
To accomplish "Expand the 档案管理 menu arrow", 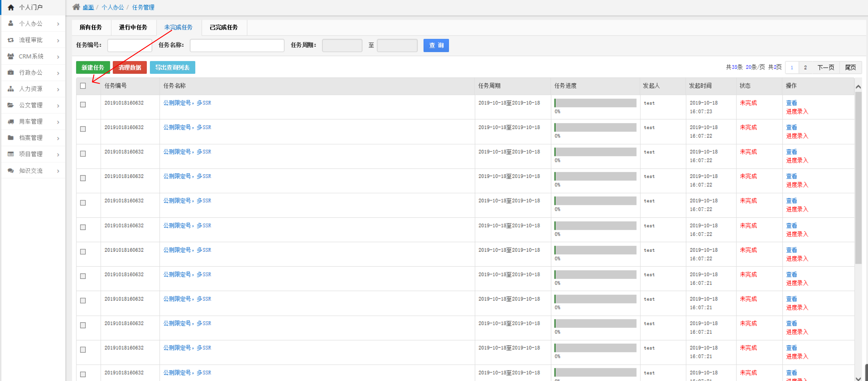I will pyautogui.click(x=58, y=138).
